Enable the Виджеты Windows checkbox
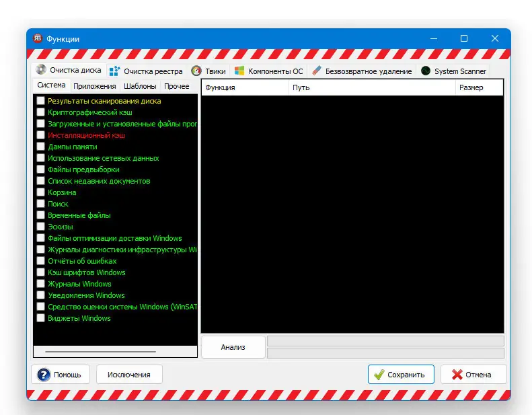 pyautogui.click(x=41, y=317)
